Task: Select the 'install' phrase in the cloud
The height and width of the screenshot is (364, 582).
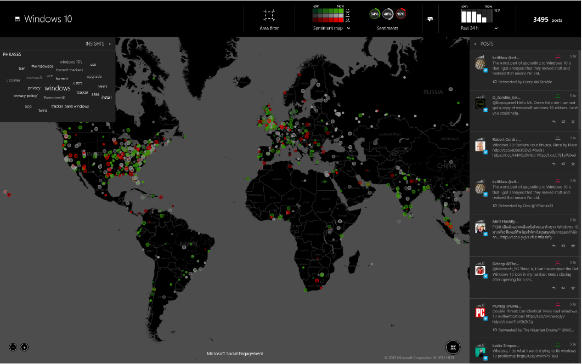Action: pyautogui.click(x=107, y=97)
